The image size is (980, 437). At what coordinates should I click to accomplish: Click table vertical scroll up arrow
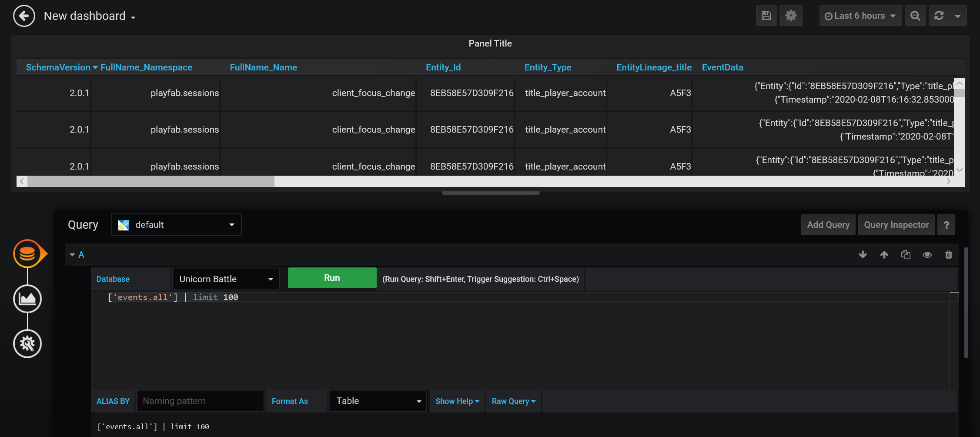tap(960, 83)
